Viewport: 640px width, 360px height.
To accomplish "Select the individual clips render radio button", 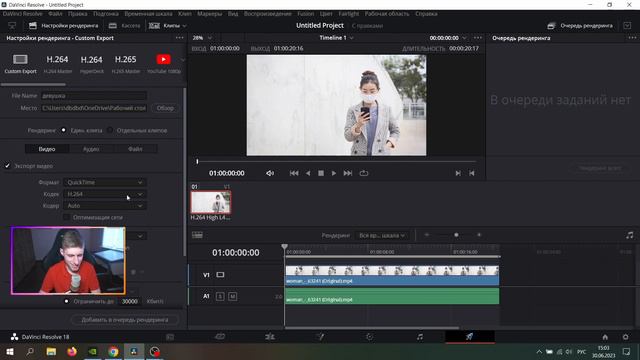I will (x=110, y=130).
